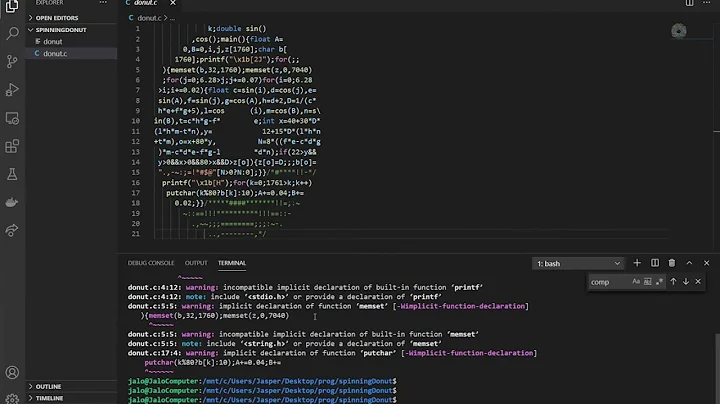720x404 pixels.
Task: Open donut.c in the explorer tree
Action: pyautogui.click(x=71, y=54)
